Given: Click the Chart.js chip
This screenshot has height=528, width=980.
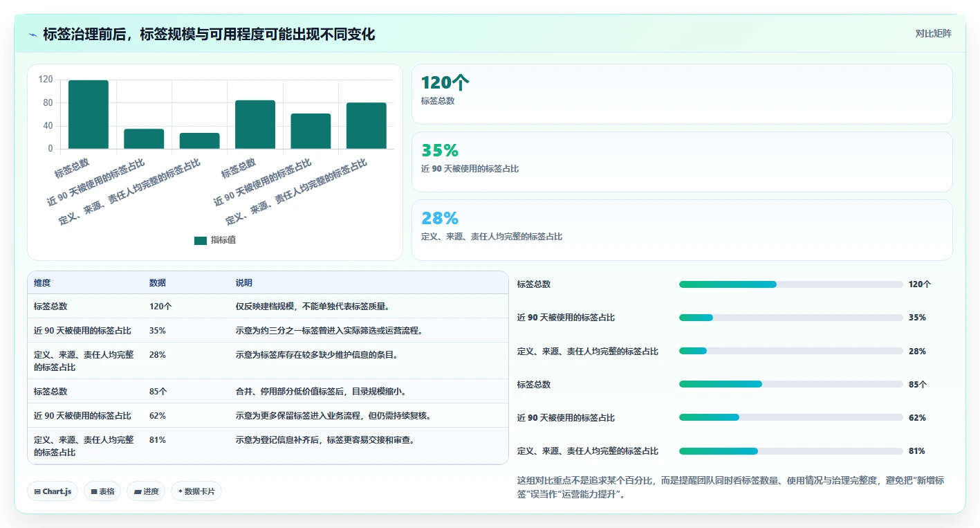Looking at the screenshot, I should (x=53, y=491).
